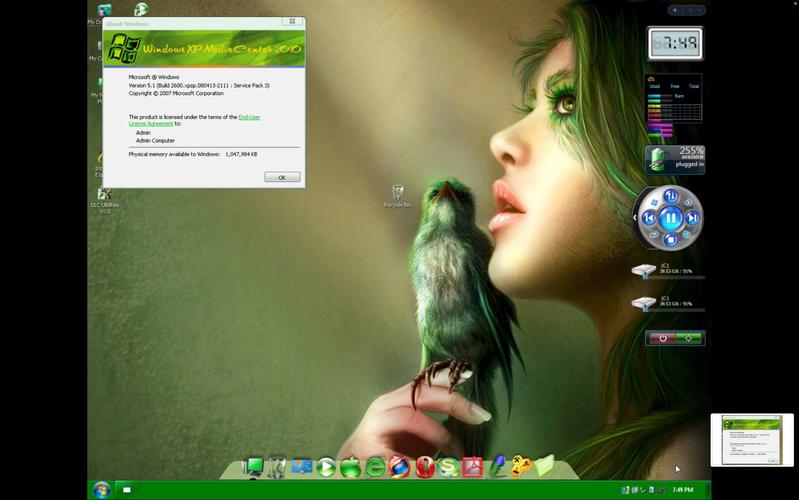This screenshot has width=799, height=500.
Task: Click the trash can icon in the dock
Action: [277, 466]
